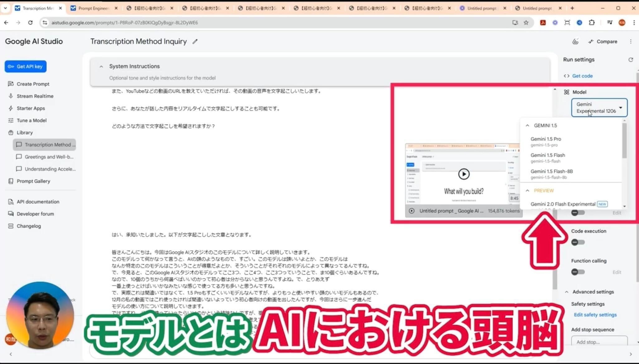This screenshot has width=639, height=364.
Task: Click the Get code icon
Action: point(567,76)
